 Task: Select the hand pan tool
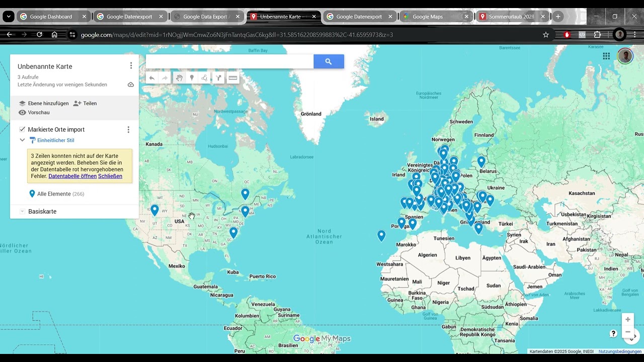pos(179,78)
